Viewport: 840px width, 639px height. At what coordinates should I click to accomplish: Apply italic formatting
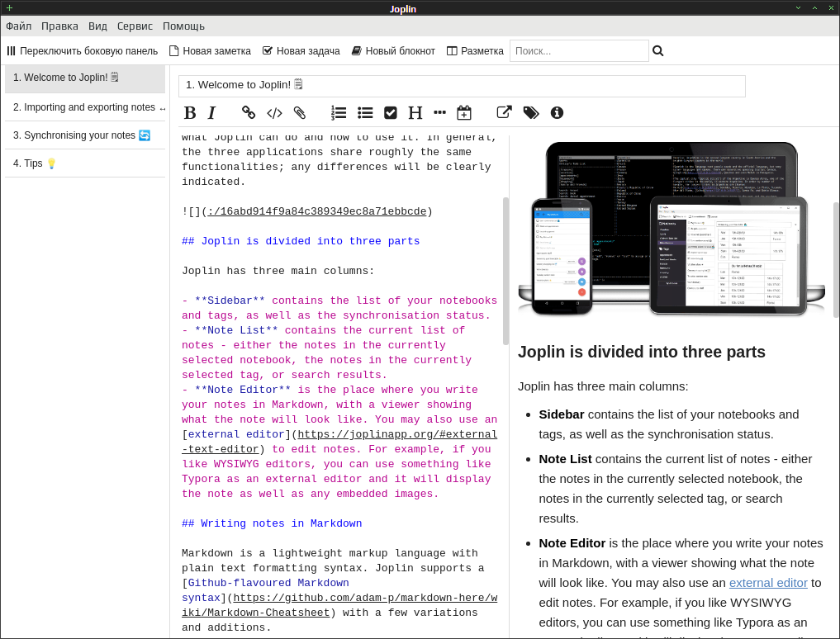point(212,113)
